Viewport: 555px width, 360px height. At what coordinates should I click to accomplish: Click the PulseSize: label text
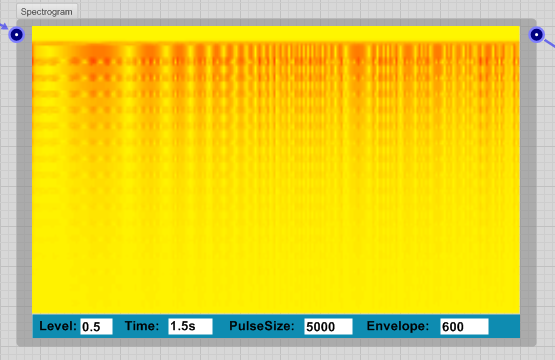click(x=262, y=326)
